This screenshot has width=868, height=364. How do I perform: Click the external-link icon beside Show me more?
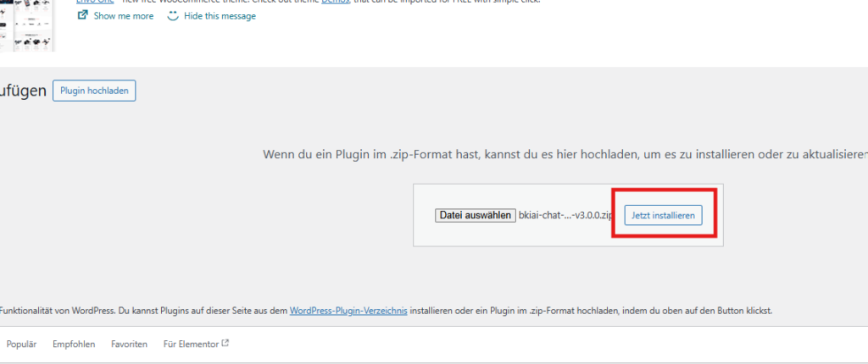point(82,15)
